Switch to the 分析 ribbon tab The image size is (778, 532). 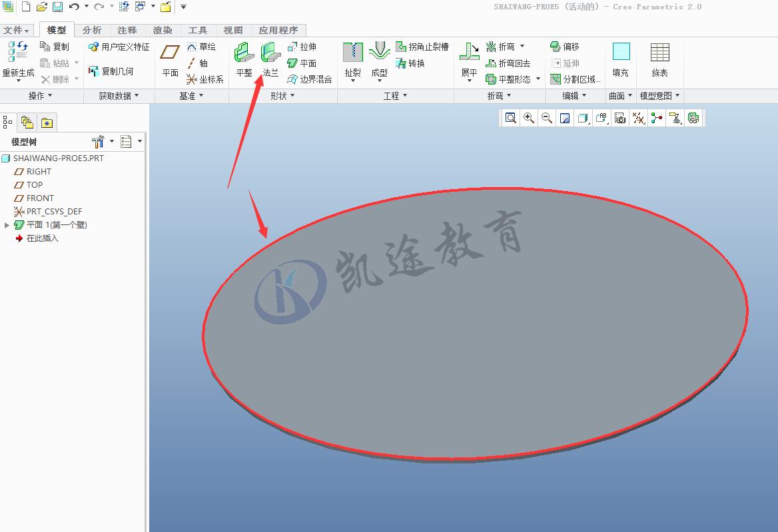tap(92, 30)
